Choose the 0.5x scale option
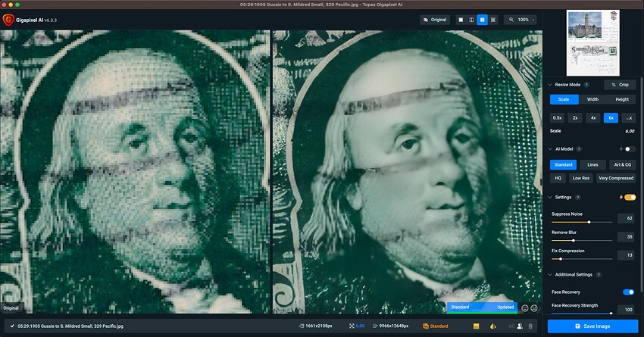 [558, 118]
